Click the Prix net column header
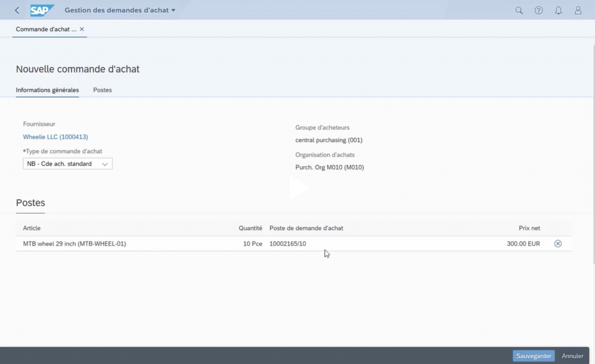The height and width of the screenshot is (364, 595). (x=529, y=228)
